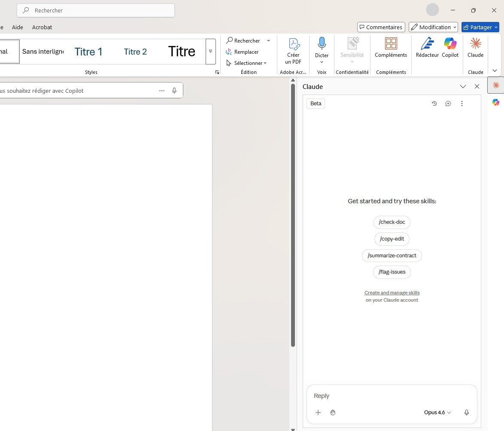Add an attachment with the plus icon
The height and width of the screenshot is (431, 504).
coord(318,413)
